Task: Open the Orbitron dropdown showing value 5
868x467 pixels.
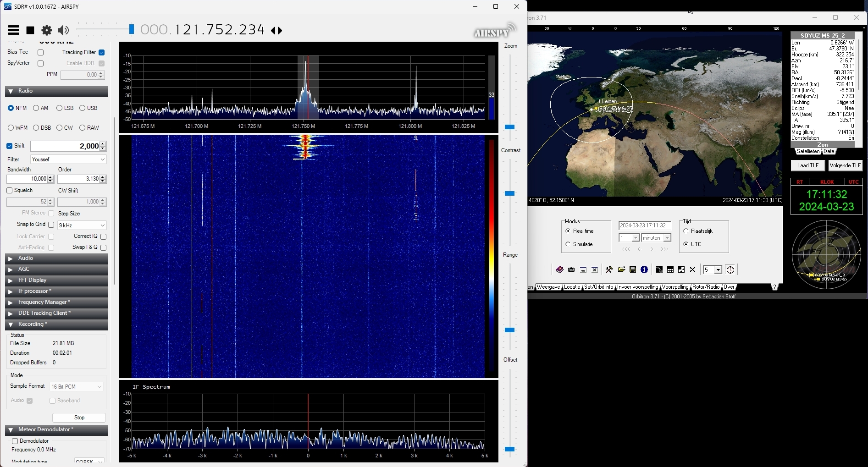Action: 713,270
